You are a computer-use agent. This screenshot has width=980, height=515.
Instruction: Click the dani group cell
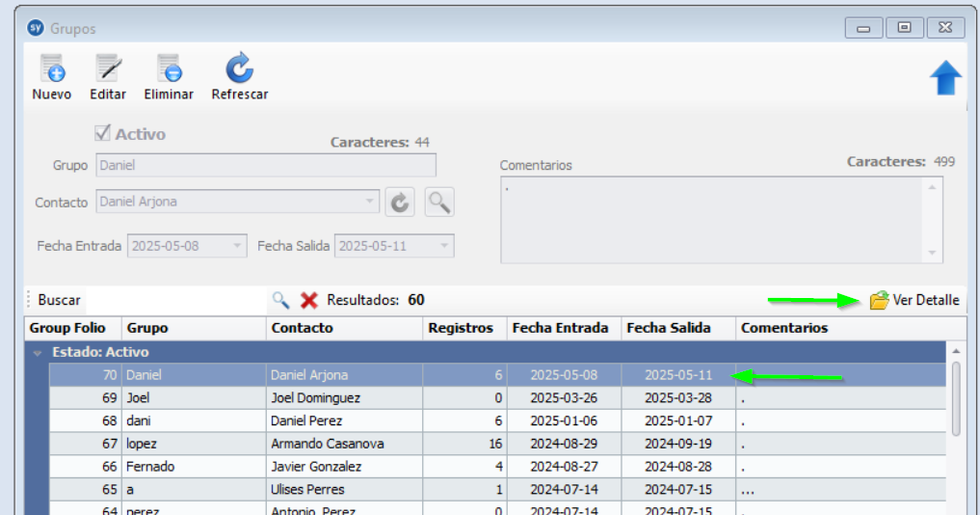(195, 421)
